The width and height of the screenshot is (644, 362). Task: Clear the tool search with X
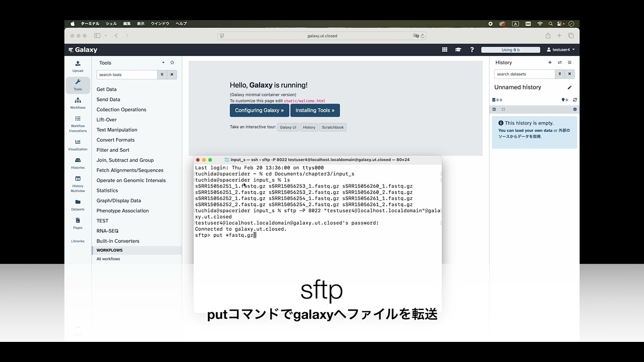point(172,74)
